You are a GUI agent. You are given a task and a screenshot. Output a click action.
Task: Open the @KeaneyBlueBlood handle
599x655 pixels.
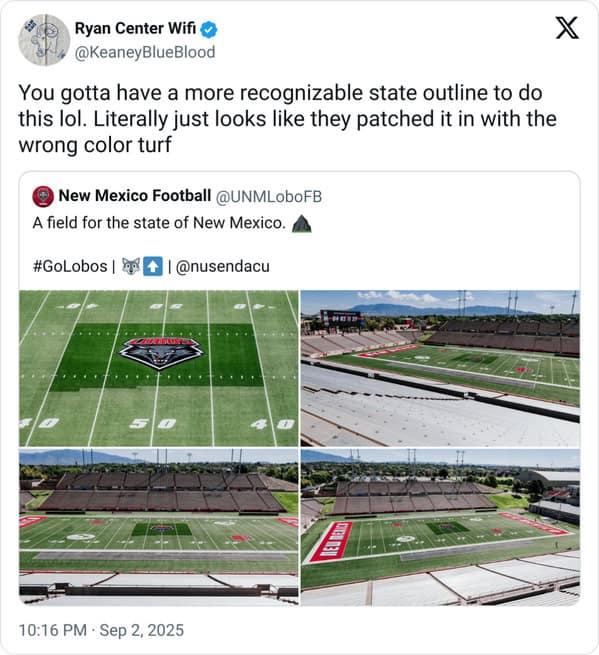(x=145, y=52)
